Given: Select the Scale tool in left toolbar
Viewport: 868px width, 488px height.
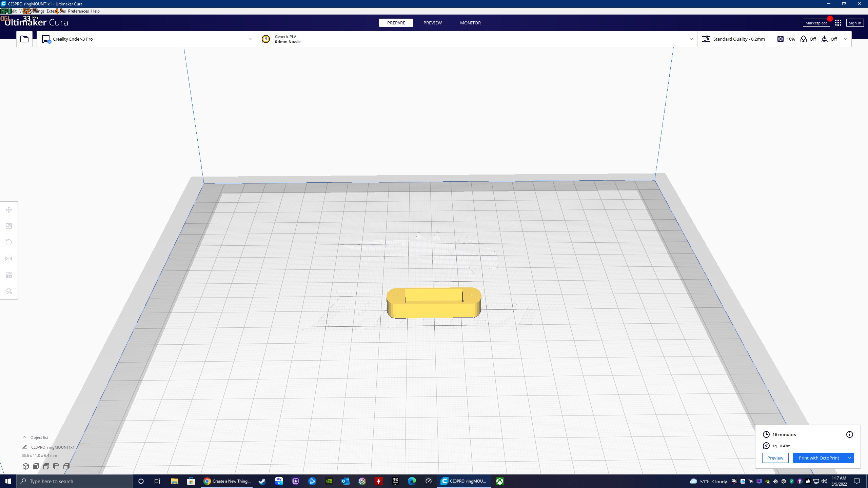Looking at the screenshot, I should (x=9, y=226).
